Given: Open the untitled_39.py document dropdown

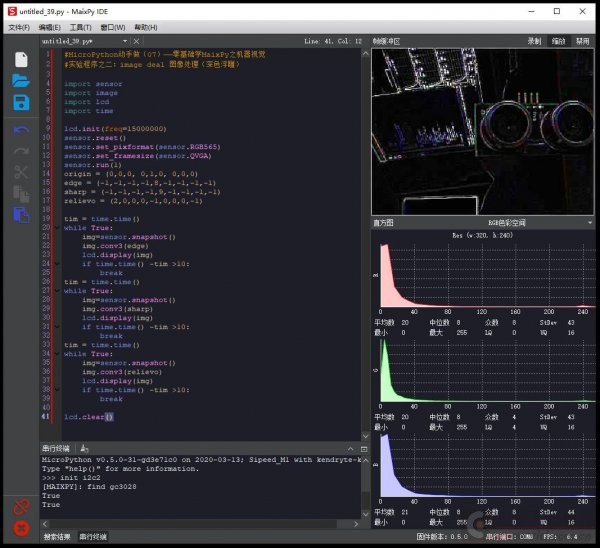Looking at the screenshot, I should 125,41.
